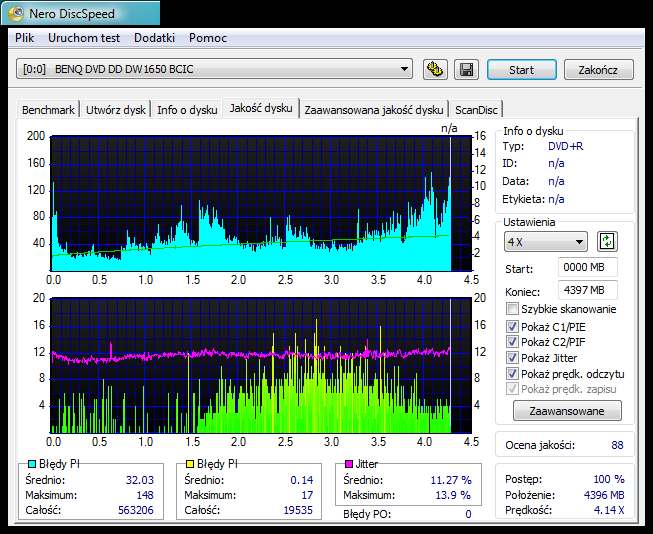Open the options (hand and gears) icon
Screen dimensions: 653x534
click(x=435, y=69)
